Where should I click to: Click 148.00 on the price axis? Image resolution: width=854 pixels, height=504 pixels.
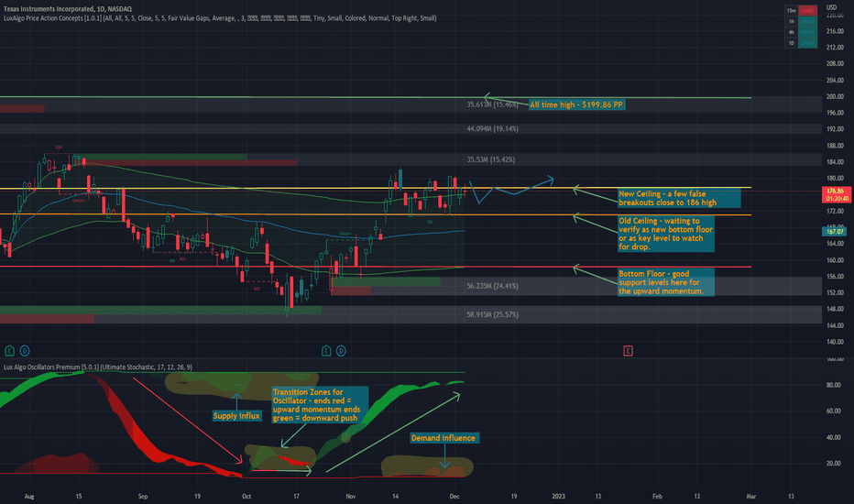click(835, 309)
